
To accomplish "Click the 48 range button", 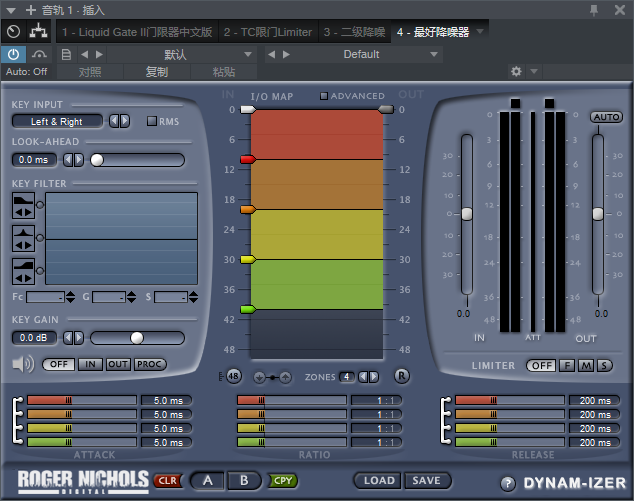I will (x=233, y=376).
